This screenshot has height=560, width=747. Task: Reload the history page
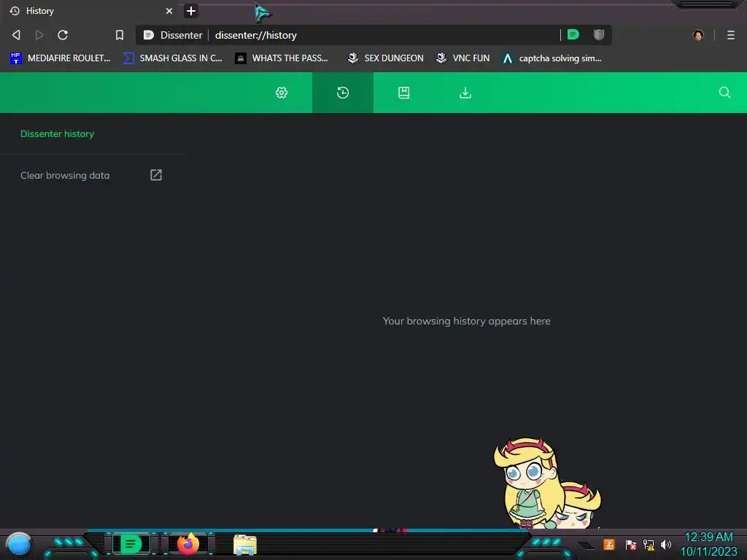[63, 35]
